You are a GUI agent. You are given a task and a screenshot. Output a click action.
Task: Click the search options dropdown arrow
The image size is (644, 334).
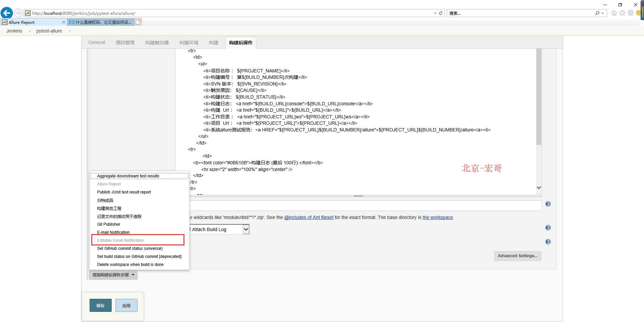(x=603, y=13)
